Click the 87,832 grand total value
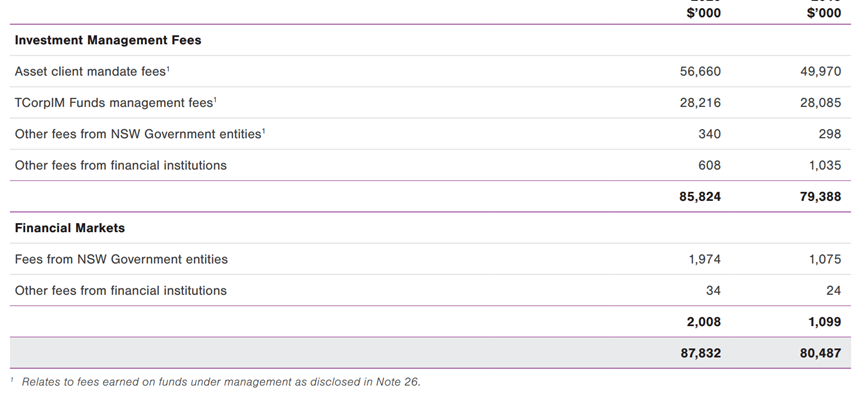 [699, 353]
